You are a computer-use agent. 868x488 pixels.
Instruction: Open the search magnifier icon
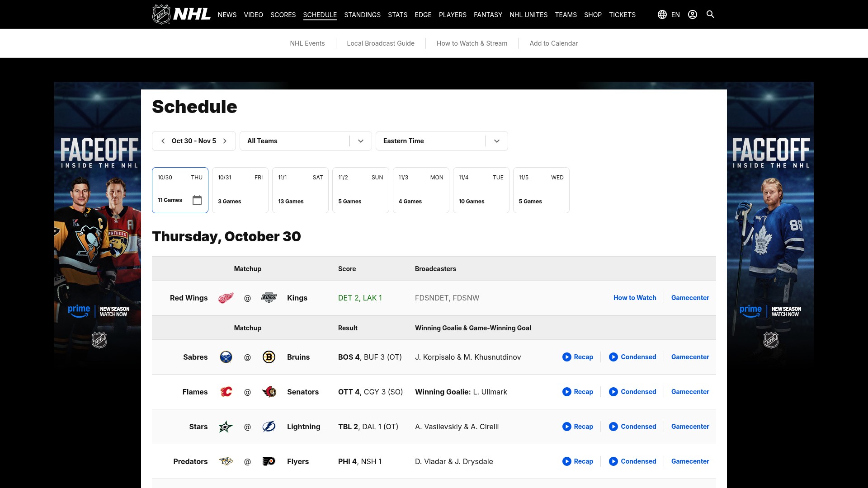click(711, 14)
